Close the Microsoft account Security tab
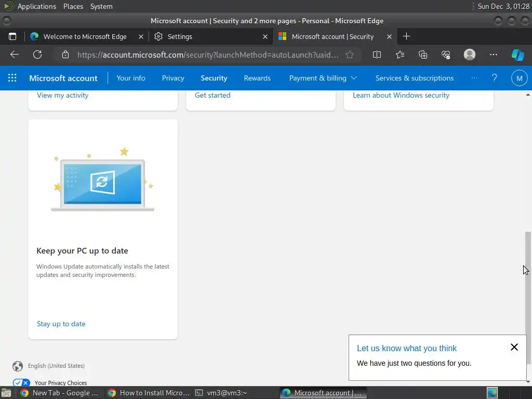This screenshot has height=399, width=532. click(x=389, y=37)
